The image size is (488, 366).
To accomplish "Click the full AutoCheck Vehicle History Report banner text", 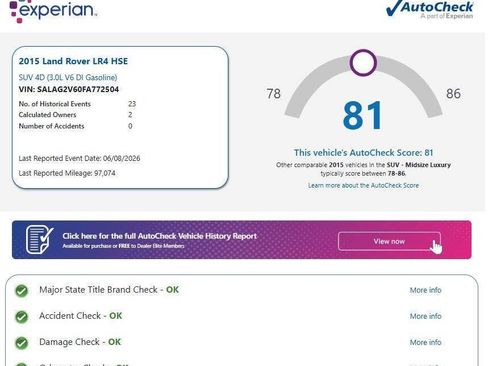I will tap(159, 236).
